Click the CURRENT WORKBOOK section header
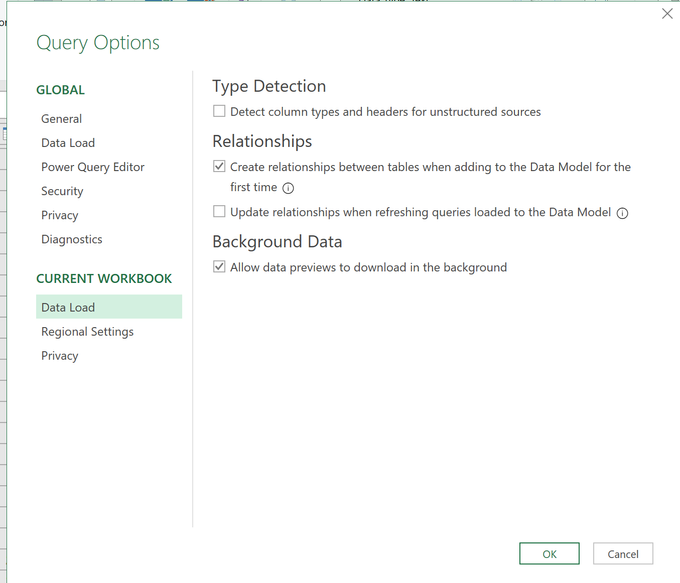The width and height of the screenshot is (680, 583). tap(104, 278)
